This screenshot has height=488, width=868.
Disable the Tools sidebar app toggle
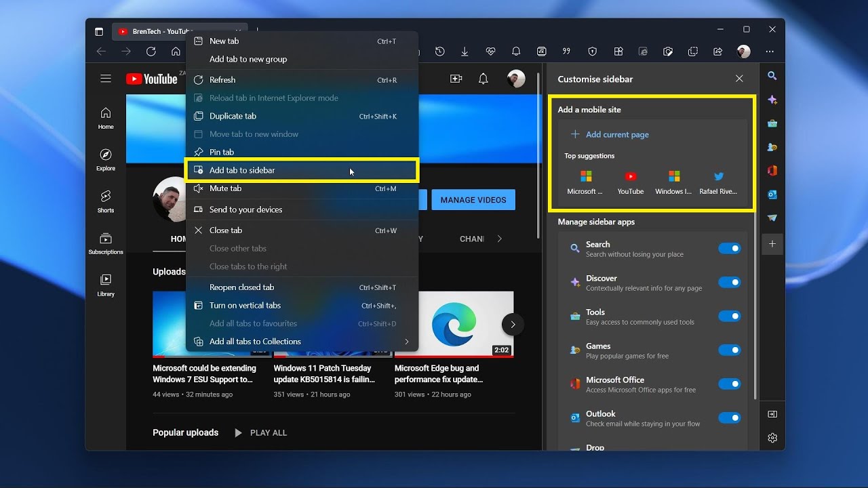[x=730, y=317]
